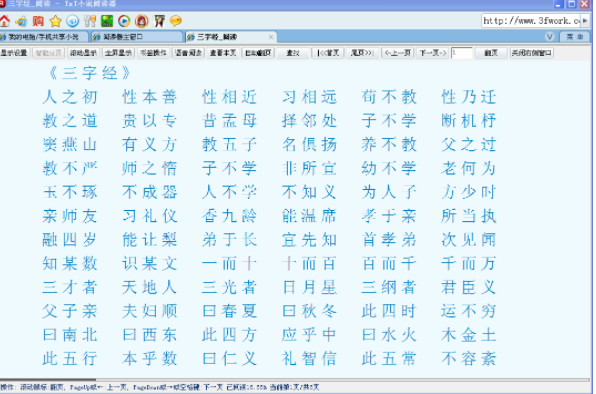
Task: Open the 菜单 menu button
Action: 574,37
